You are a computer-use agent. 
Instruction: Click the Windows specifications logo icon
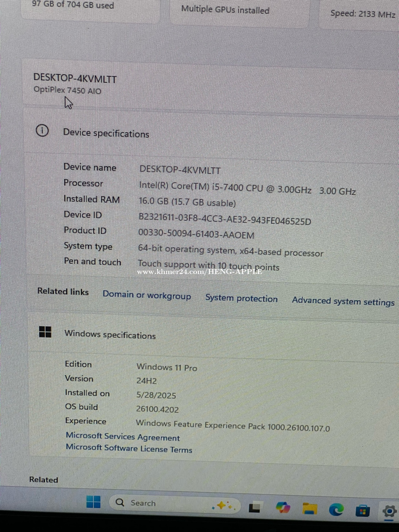[45, 332]
